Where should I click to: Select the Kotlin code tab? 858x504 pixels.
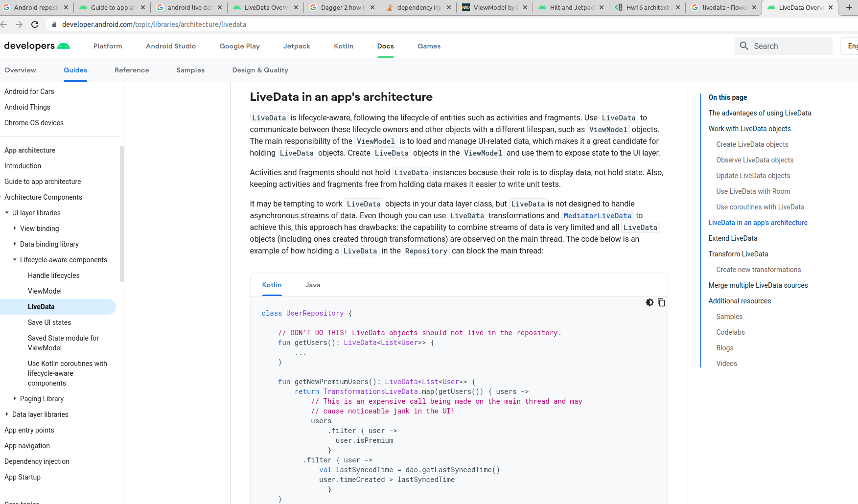click(x=272, y=285)
